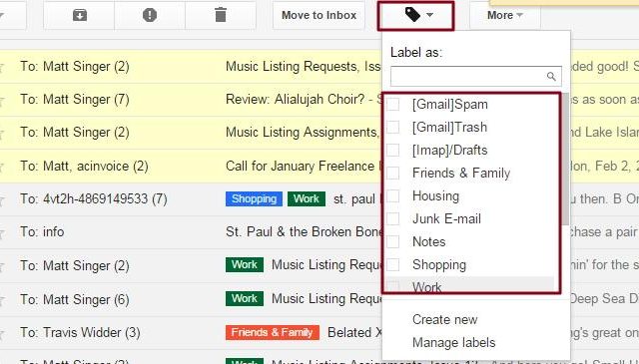Click the [Gmail]Spam label text
The height and width of the screenshot is (364, 639).
click(x=450, y=105)
